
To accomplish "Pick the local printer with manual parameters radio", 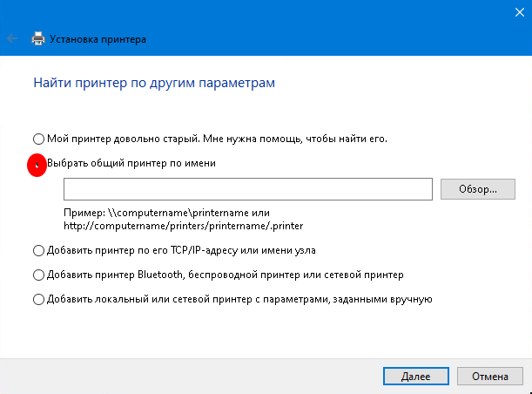I will [x=37, y=299].
